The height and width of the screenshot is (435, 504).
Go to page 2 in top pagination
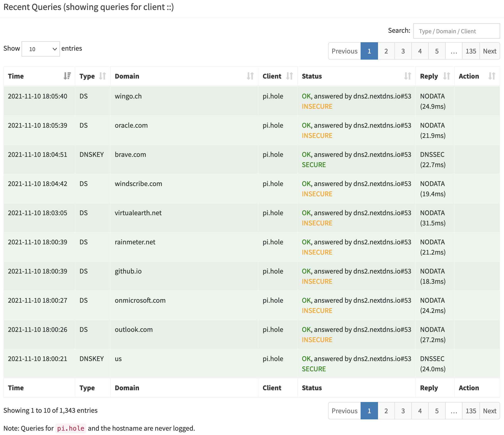[386, 51]
